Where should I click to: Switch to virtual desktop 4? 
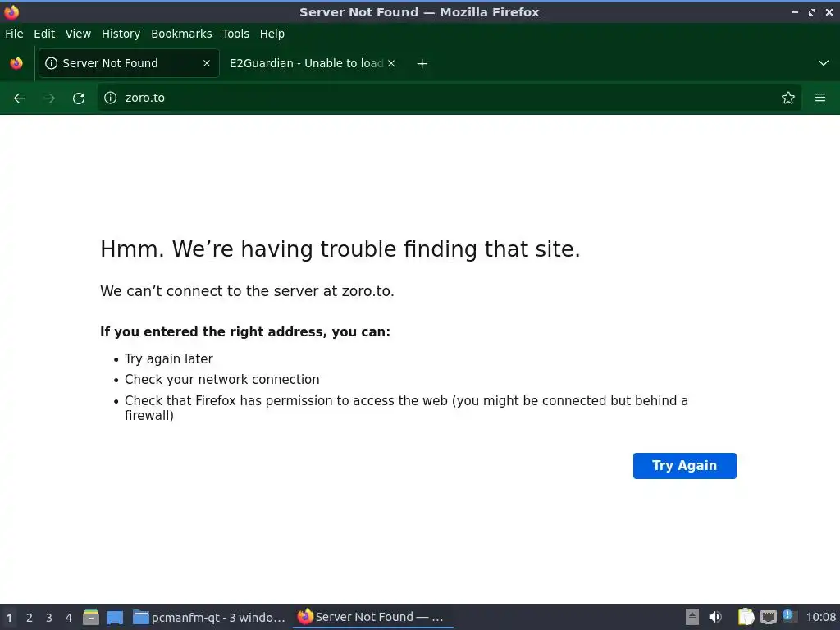click(69, 618)
